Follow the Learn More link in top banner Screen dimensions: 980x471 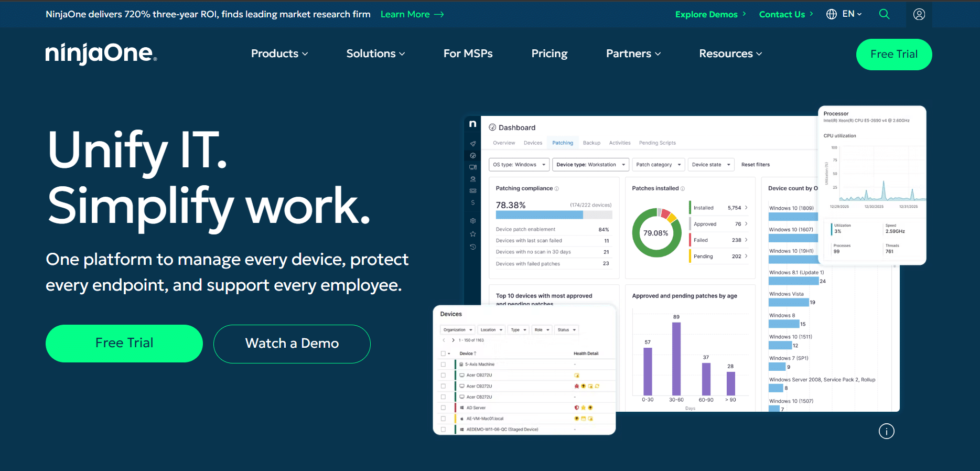click(412, 14)
